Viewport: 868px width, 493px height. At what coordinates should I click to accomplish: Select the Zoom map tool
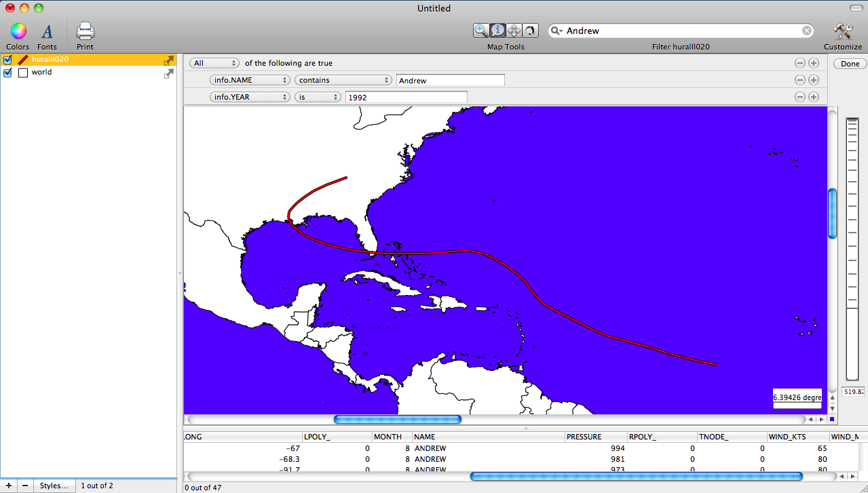480,30
